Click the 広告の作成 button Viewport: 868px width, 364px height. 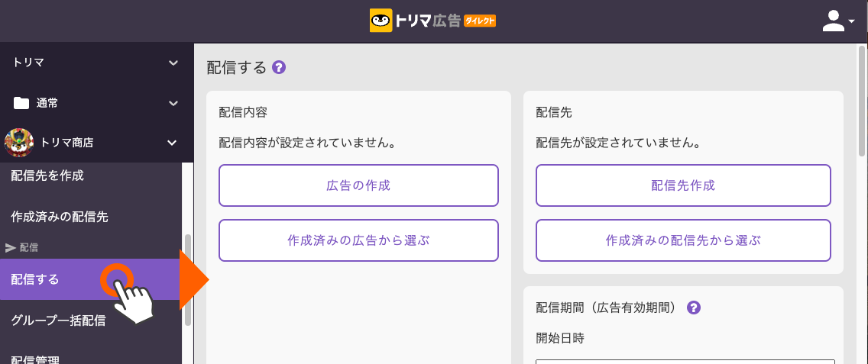tap(358, 185)
